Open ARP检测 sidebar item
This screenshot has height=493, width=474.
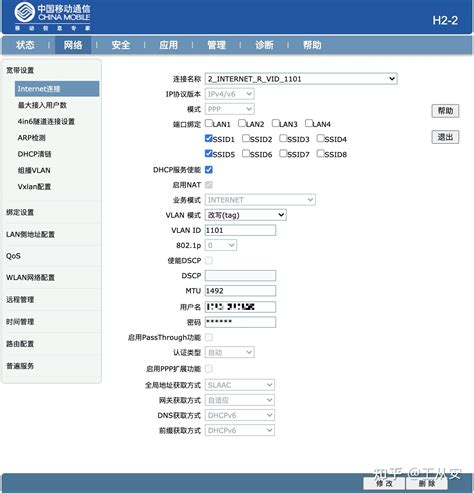[31, 138]
